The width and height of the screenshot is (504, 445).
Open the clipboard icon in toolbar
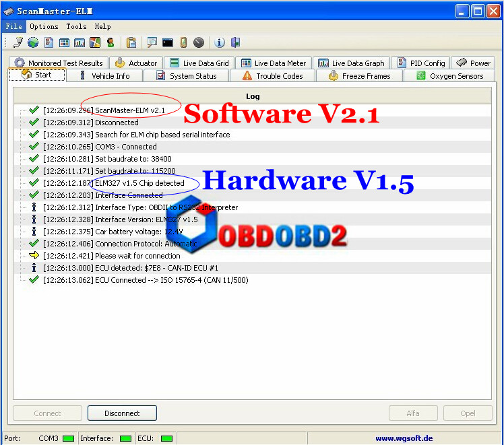[131, 42]
